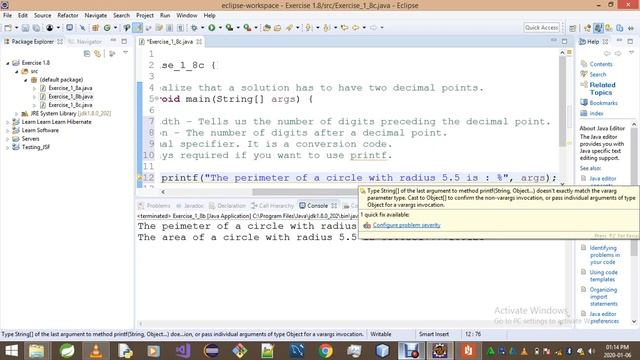640x360 pixels.
Task: Click the Run Coverage icon
Action: point(229,28)
